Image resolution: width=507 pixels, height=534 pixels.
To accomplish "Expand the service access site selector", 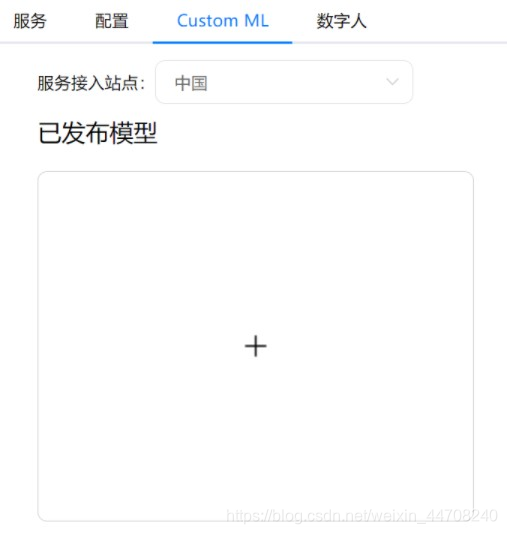I will 284,82.
